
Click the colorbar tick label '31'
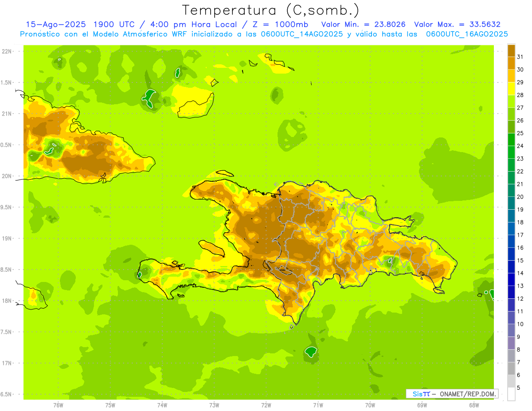point(520,57)
